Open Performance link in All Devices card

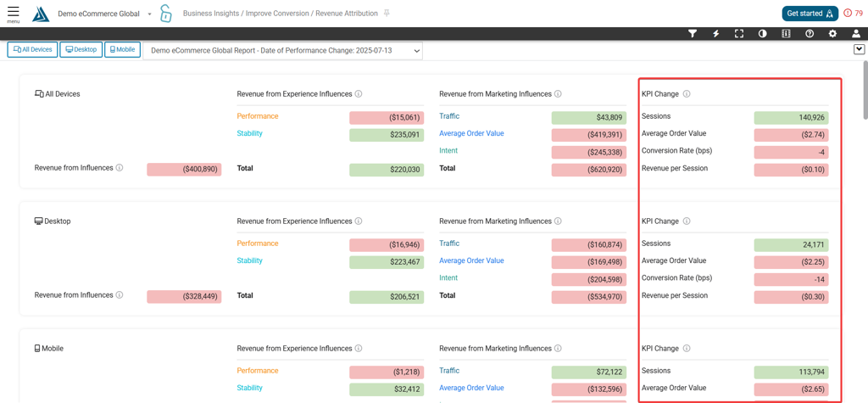point(258,116)
